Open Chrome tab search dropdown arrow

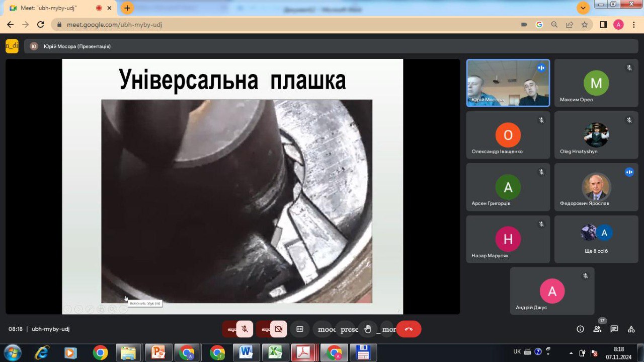pos(583,8)
